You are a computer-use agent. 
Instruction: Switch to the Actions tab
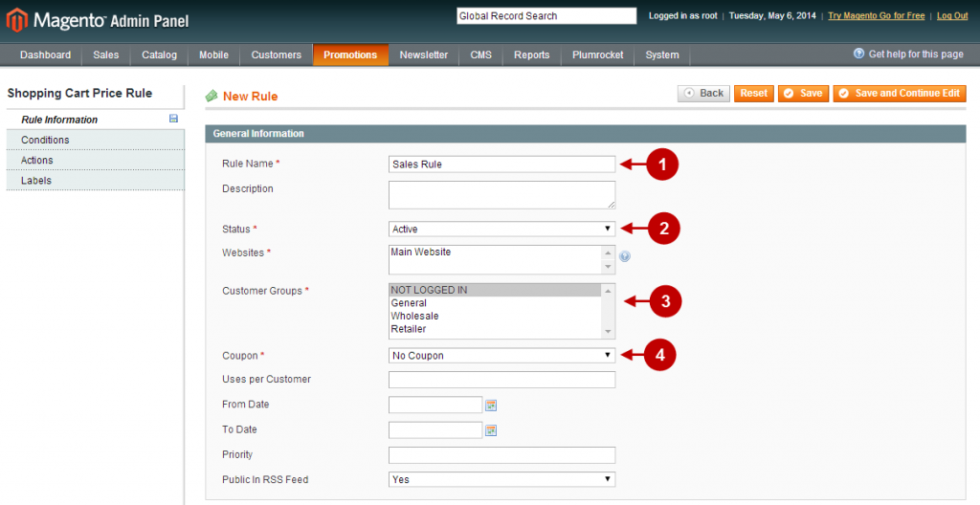[x=96, y=160]
